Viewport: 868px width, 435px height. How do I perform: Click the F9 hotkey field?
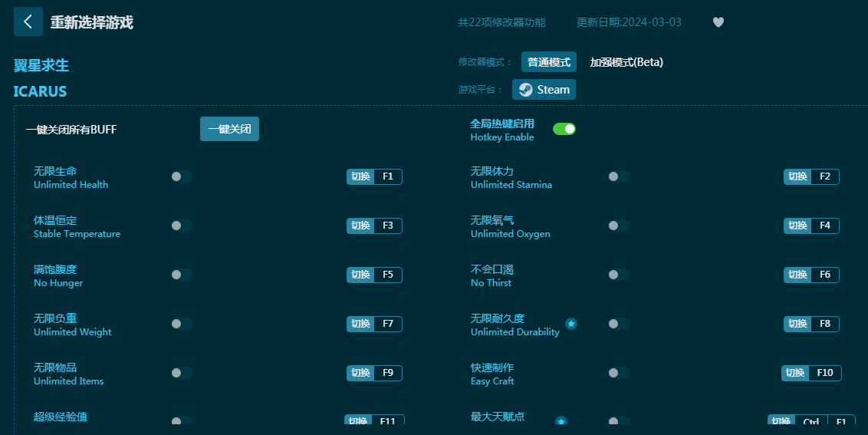coord(388,373)
